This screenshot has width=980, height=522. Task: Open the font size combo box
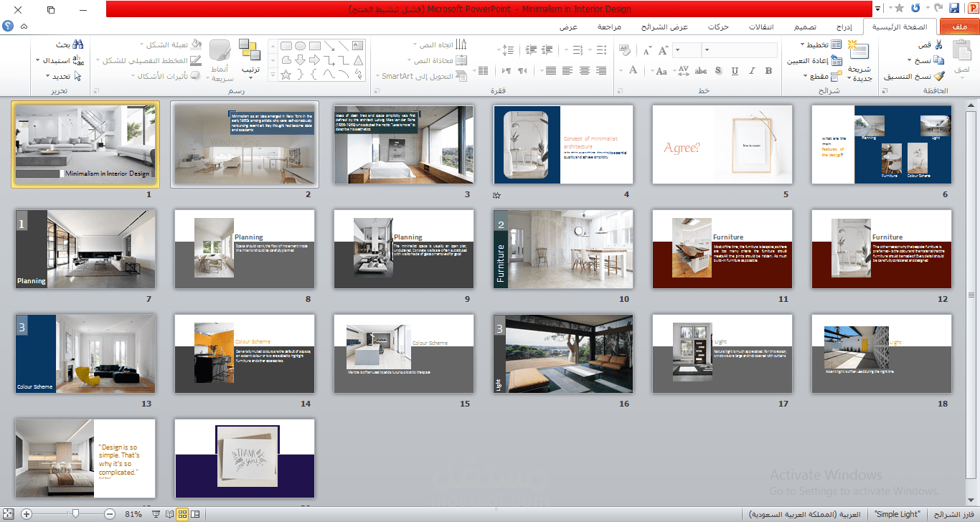tap(687, 50)
